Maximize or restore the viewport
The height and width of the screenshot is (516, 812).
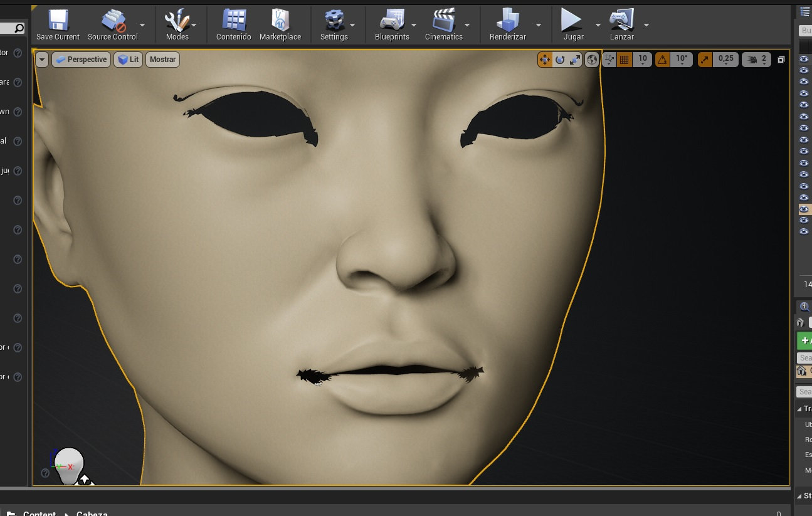781,60
